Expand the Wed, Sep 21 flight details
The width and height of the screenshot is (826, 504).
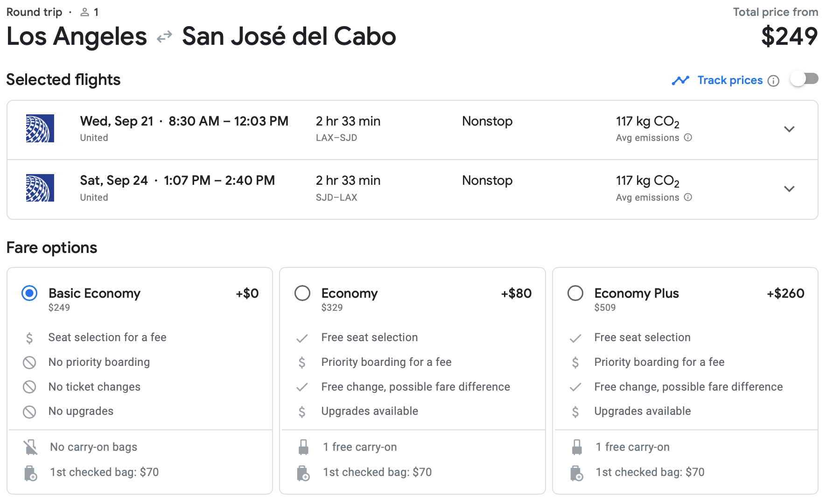coord(789,129)
